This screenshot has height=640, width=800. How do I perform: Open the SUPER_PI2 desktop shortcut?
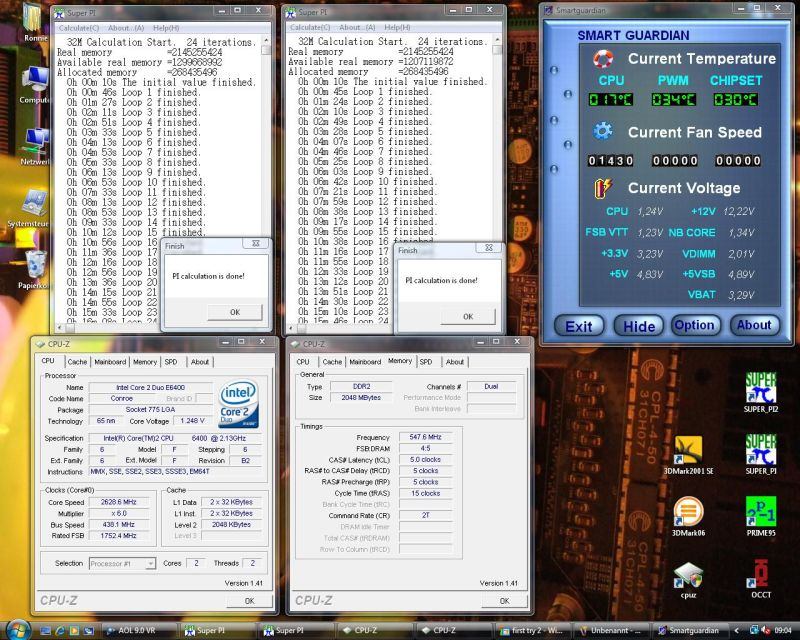point(761,392)
